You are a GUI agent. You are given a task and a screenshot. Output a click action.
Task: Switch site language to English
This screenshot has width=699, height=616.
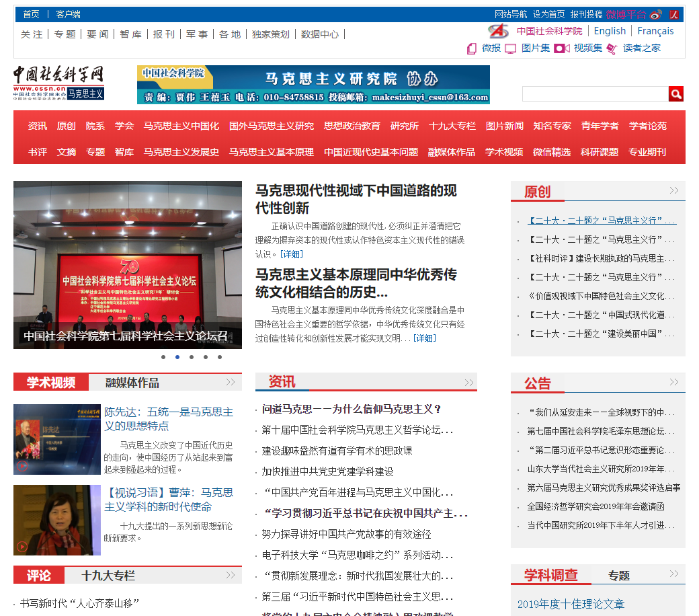click(x=610, y=31)
